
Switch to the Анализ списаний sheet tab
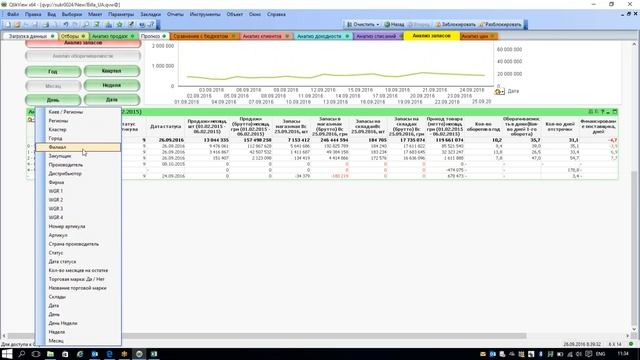point(378,36)
